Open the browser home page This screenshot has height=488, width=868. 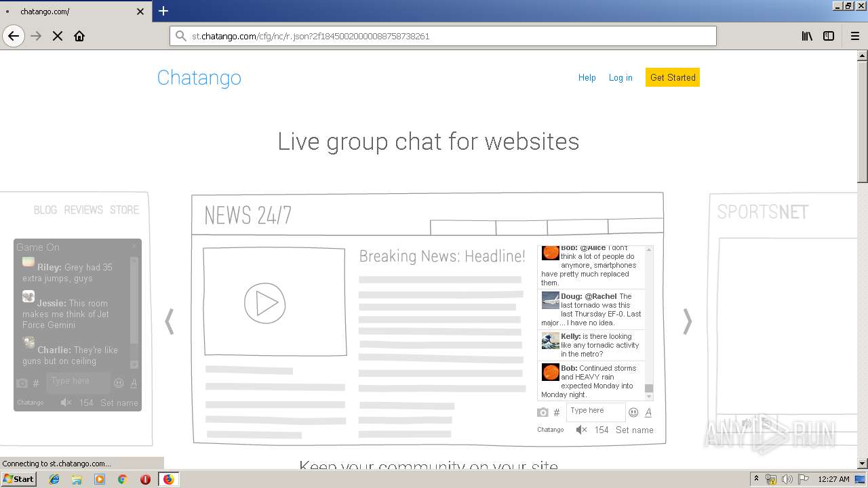tap(79, 36)
